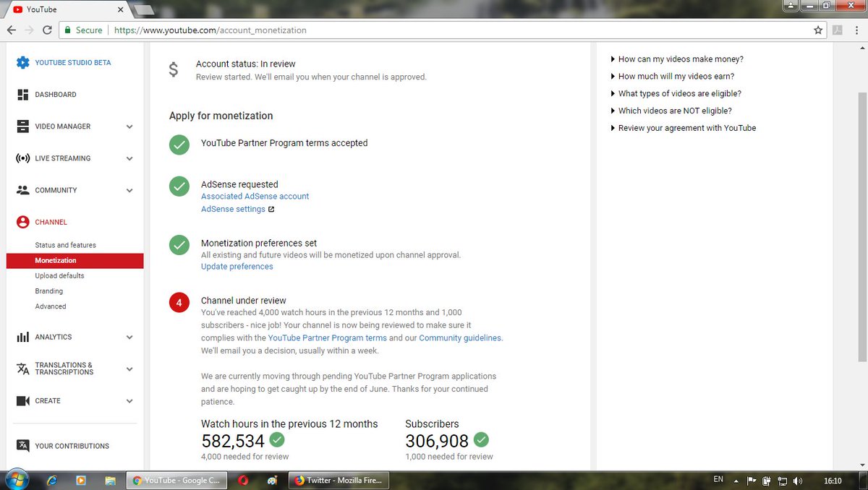Screen dimensions: 868x490
Task: Click the taskbar clock showing 16:10
Action: [x=833, y=481]
